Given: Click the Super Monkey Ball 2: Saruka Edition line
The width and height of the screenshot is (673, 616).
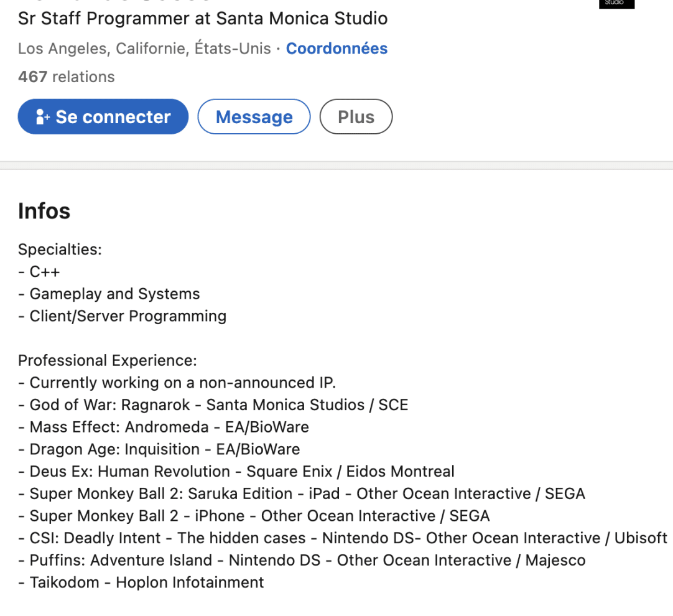Looking at the screenshot, I should coord(302,493).
